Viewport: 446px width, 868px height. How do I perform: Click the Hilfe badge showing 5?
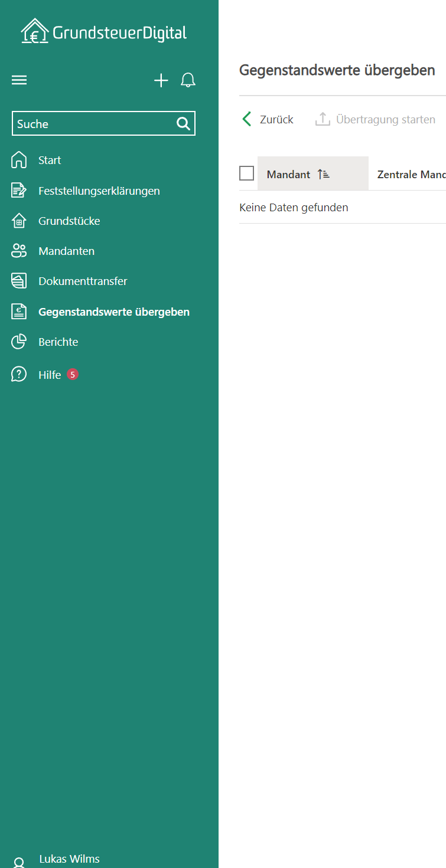73,374
